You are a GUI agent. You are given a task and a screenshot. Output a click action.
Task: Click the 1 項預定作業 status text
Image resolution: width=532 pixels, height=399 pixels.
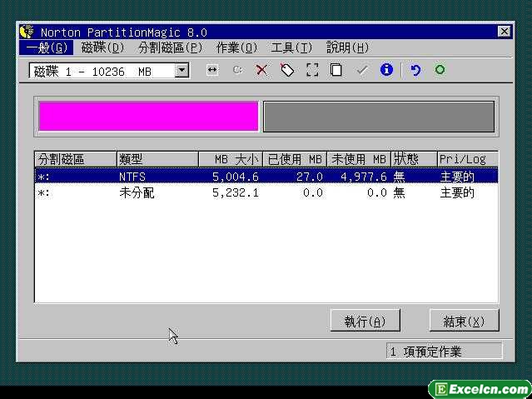click(425, 352)
